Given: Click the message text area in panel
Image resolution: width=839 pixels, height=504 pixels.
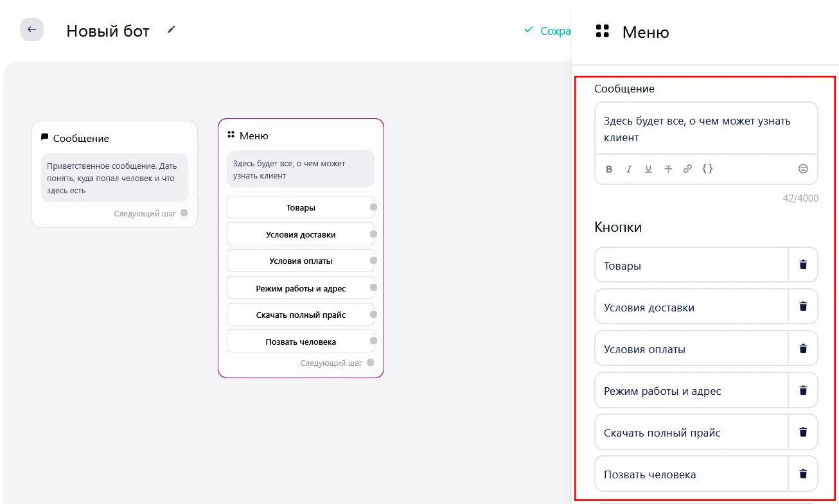Looking at the screenshot, I should (x=706, y=129).
